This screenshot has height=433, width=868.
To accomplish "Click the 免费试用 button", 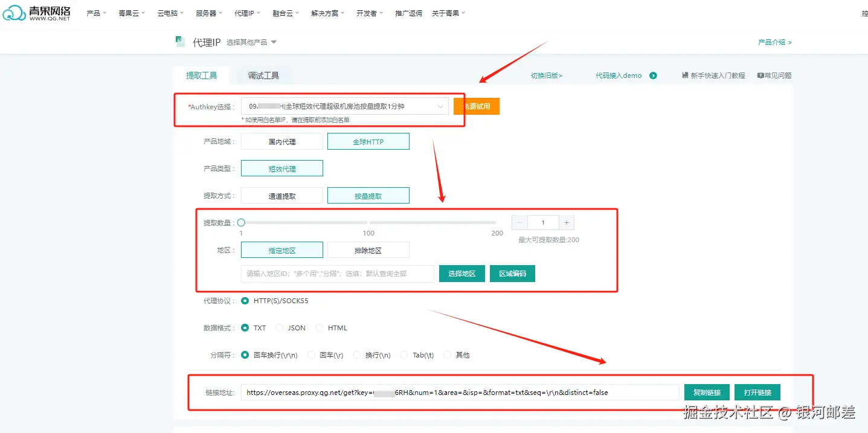I will [477, 106].
